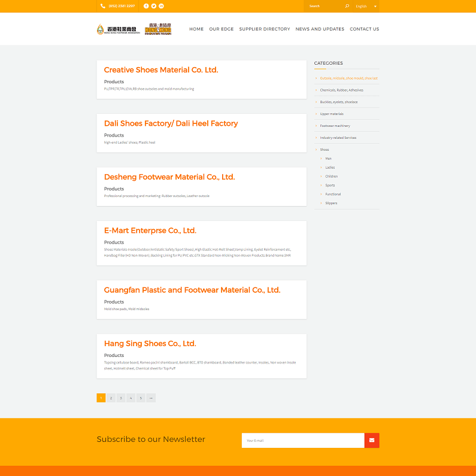476x476 pixels.
Task: Select the Shoes category
Action: pos(324,149)
